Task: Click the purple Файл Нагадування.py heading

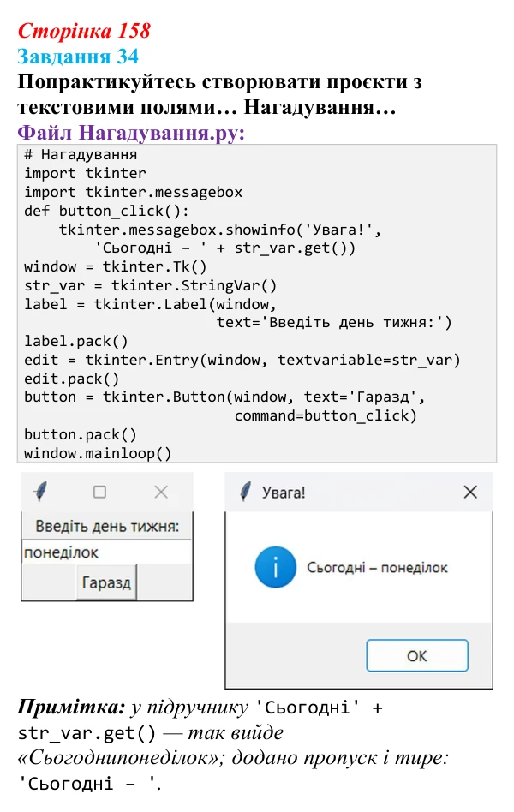Action: click(131, 133)
